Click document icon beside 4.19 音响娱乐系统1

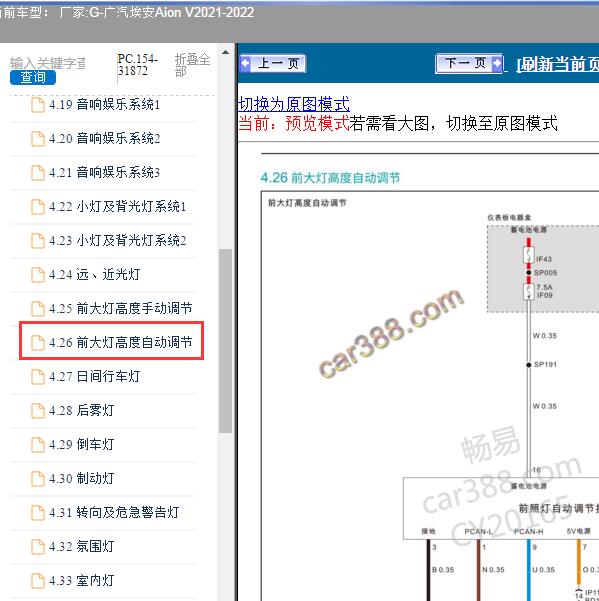[38, 105]
